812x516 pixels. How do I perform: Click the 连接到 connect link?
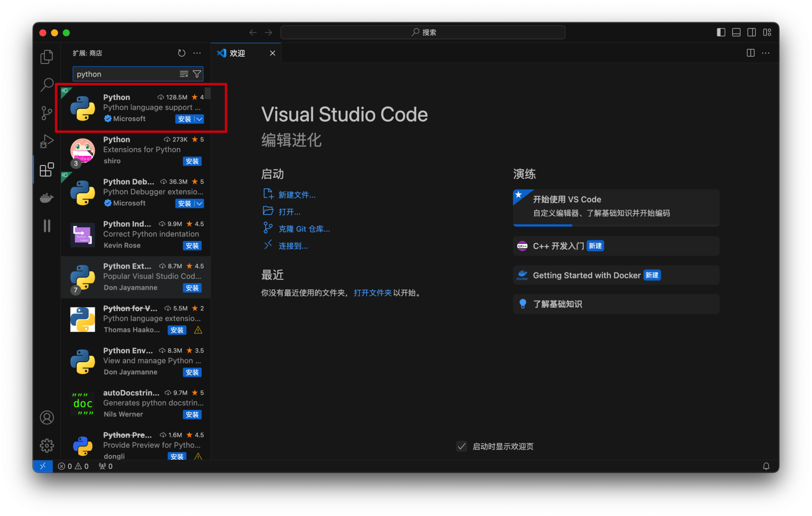(293, 246)
